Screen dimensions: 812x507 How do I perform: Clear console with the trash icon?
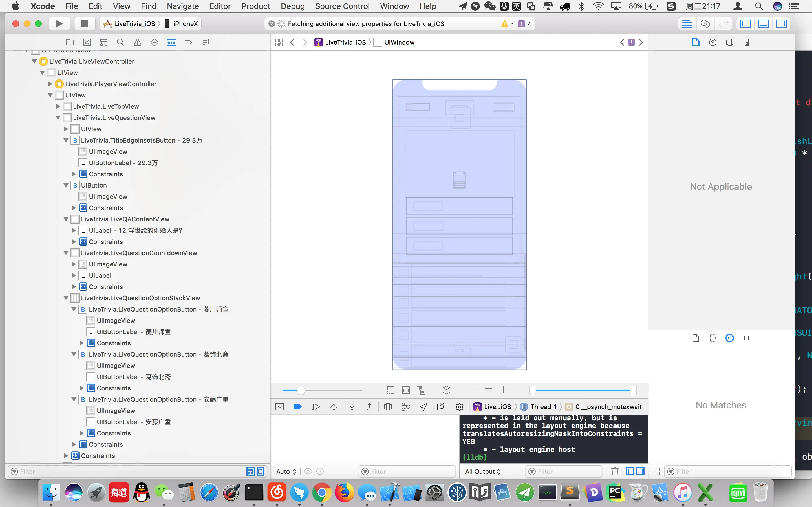point(614,472)
